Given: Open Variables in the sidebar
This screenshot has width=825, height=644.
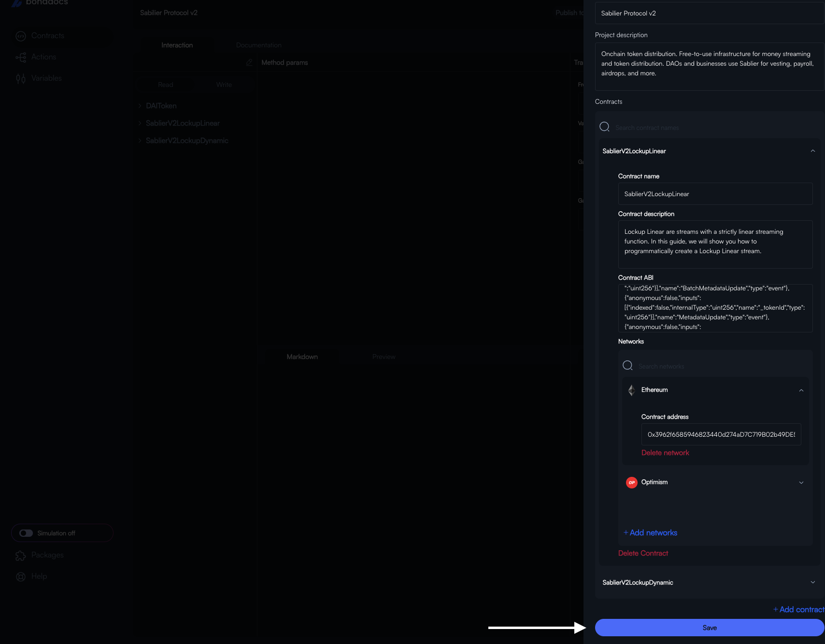Looking at the screenshot, I should 46,78.
